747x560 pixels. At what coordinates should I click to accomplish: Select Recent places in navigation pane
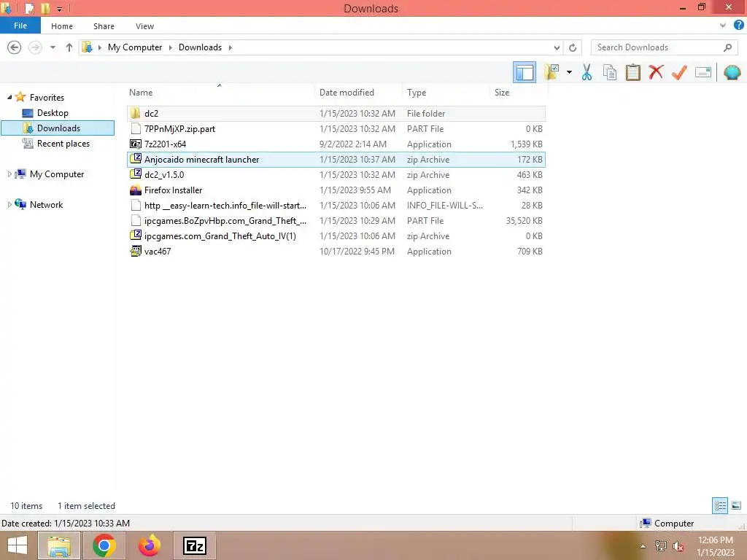(x=63, y=144)
